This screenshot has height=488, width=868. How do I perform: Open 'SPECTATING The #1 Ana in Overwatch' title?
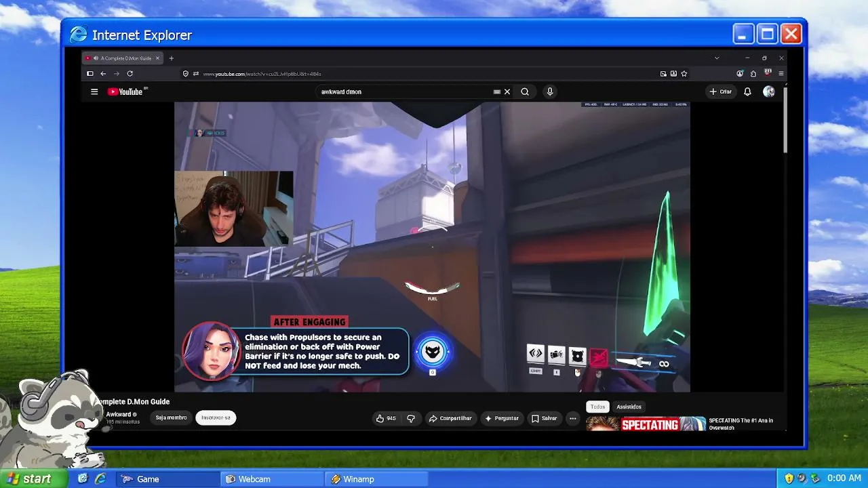(x=741, y=424)
